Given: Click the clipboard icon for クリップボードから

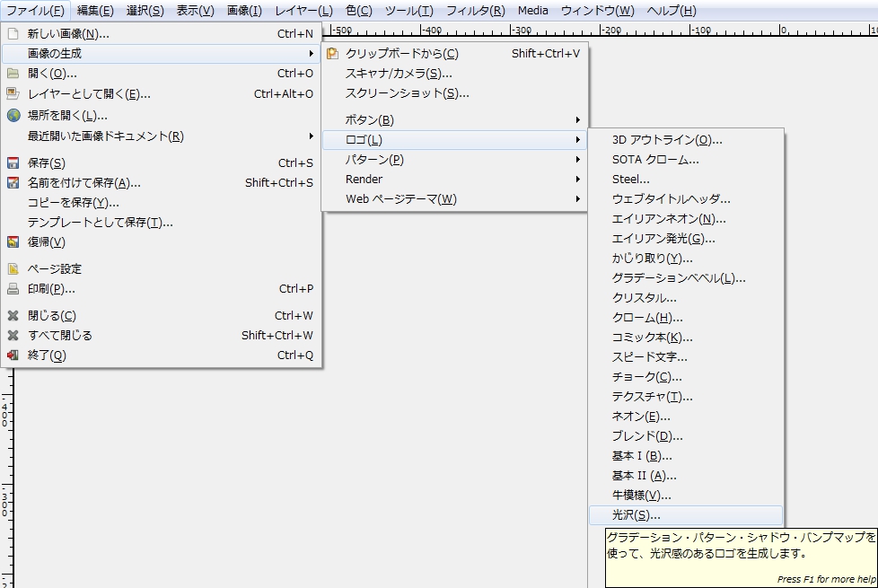Looking at the screenshot, I should click(333, 54).
